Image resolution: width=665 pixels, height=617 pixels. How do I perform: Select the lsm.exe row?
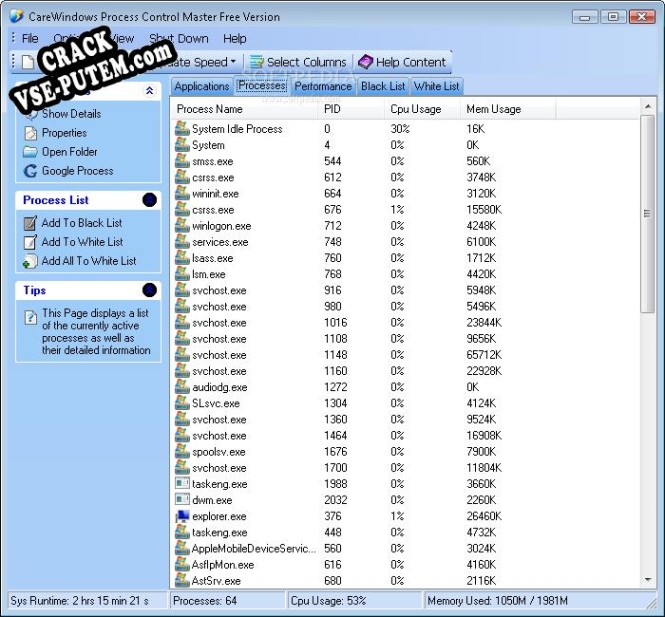(x=405, y=274)
